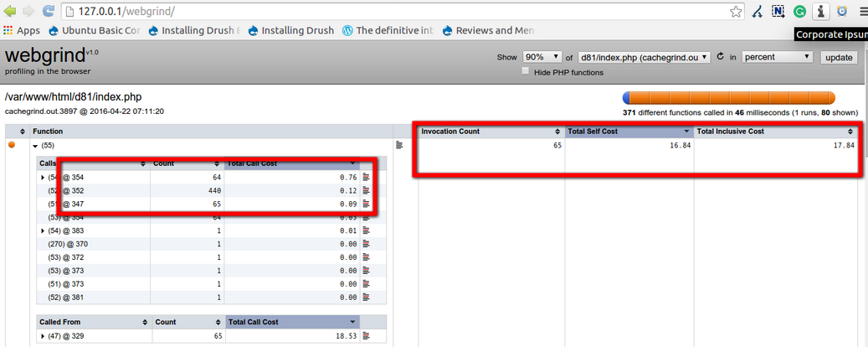
Task: Bookmark this page with the star icon
Action: 735,11
